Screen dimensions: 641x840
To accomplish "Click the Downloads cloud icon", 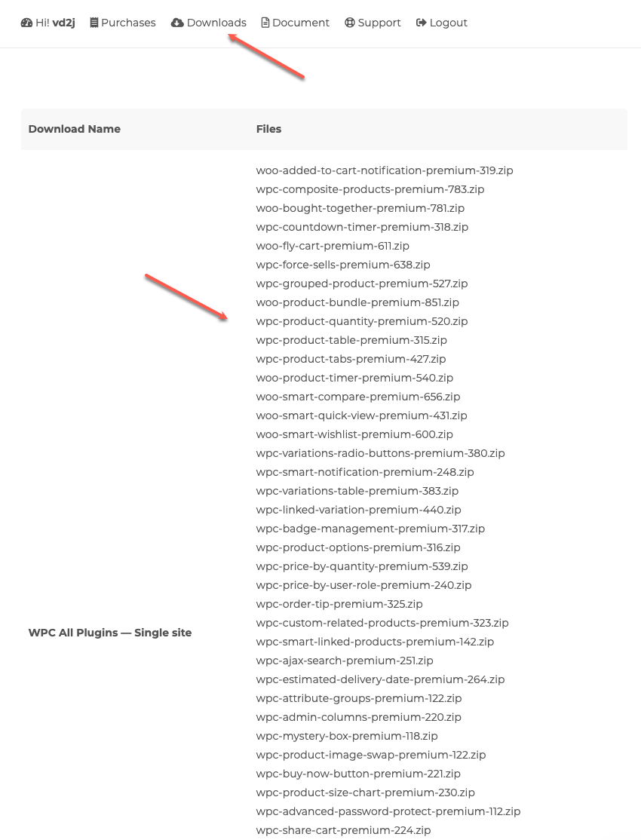I will [177, 23].
